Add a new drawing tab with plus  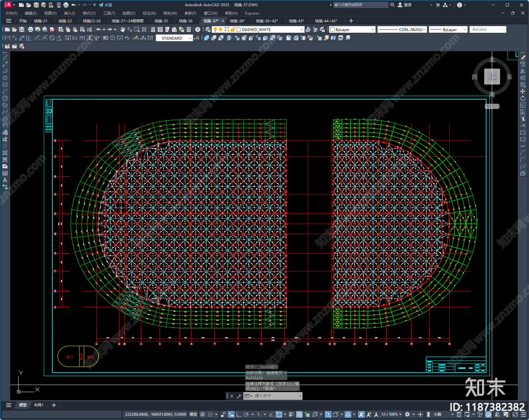351,21
